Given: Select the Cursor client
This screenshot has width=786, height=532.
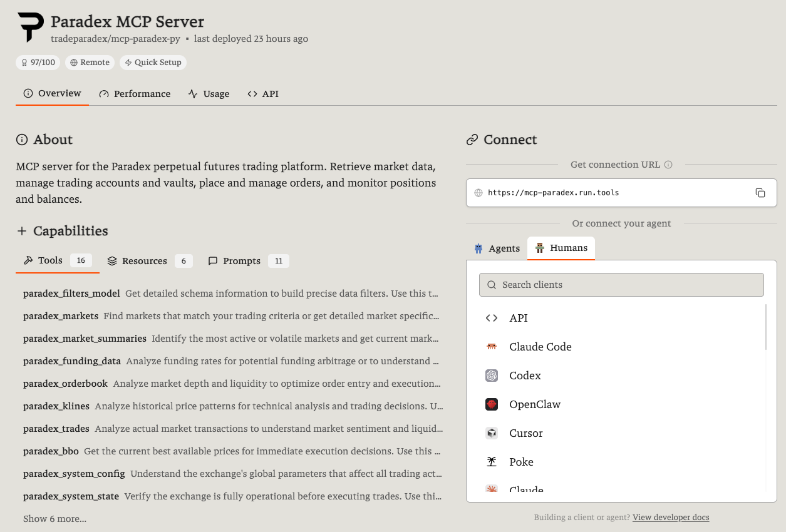Looking at the screenshot, I should point(525,432).
